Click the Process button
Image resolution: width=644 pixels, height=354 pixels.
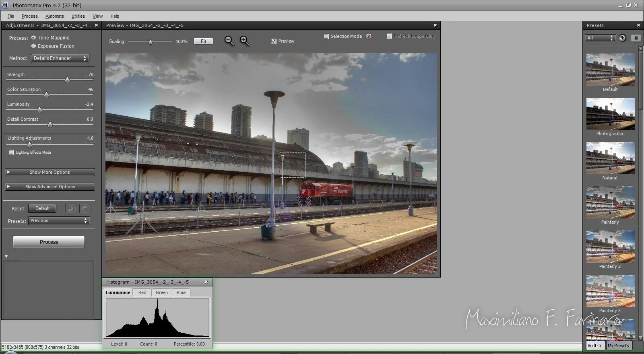[x=49, y=242]
